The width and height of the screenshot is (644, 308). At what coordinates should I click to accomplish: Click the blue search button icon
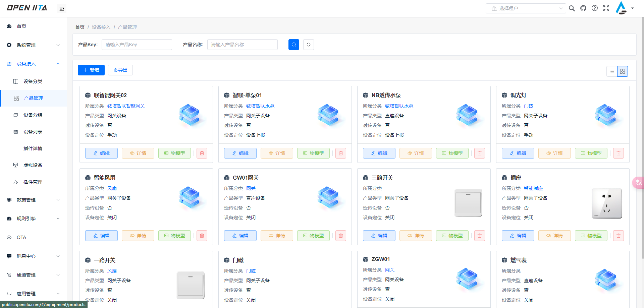pyautogui.click(x=293, y=44)
